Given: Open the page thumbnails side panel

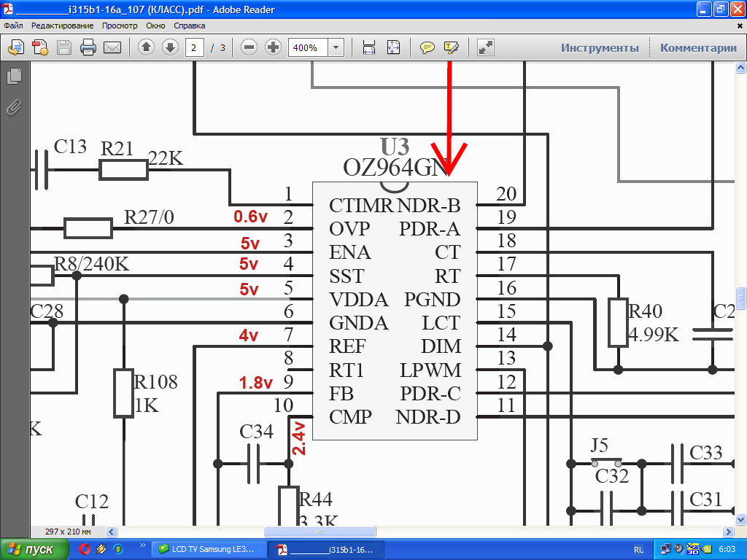Looking at the screenshot, I should click(x=14, y=76).
